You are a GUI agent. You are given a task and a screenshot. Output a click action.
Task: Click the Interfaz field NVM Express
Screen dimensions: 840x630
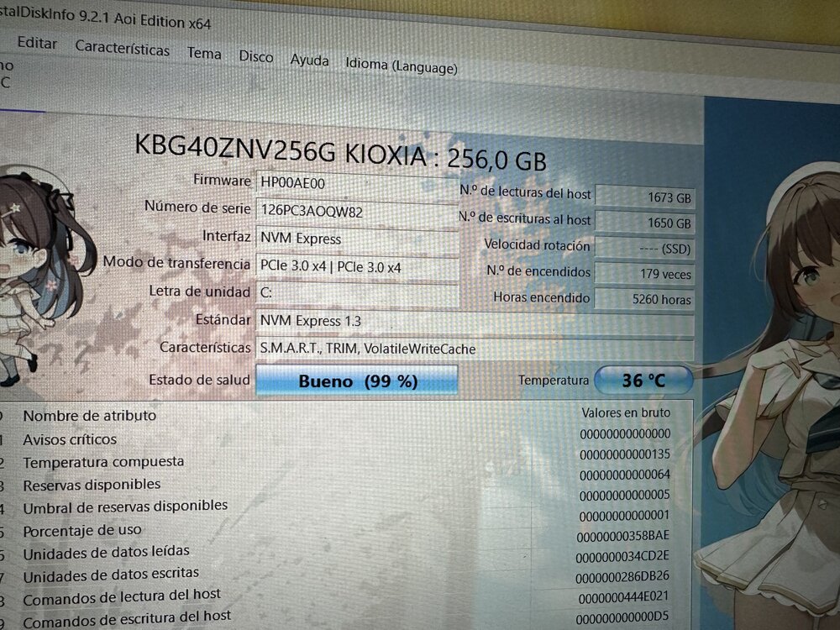tap(357, 239)
